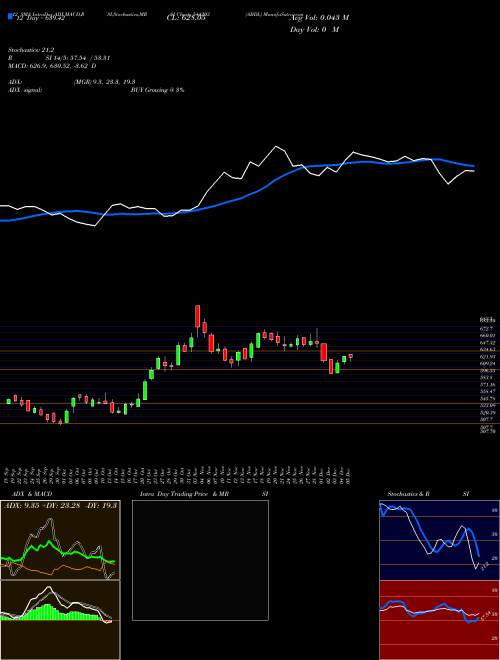500x660 pixels.
Task: Click the 'Stochastics & R' panel title
Action: (409, 494)
